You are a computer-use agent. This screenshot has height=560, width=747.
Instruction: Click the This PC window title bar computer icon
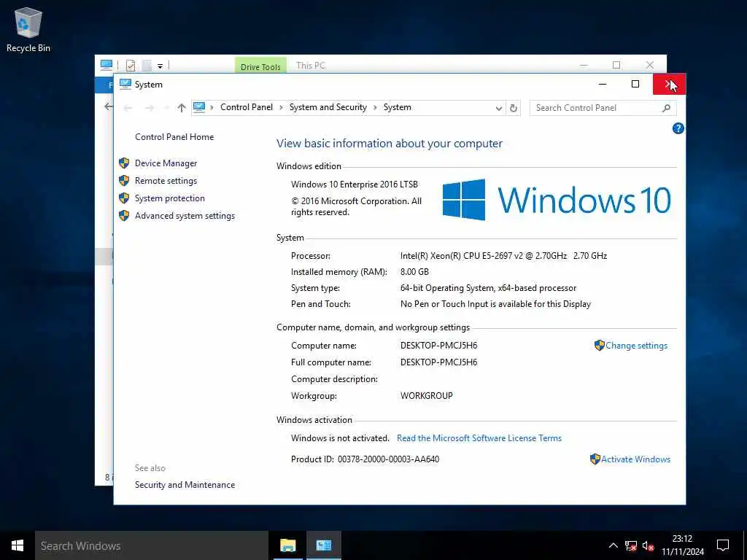107,65
